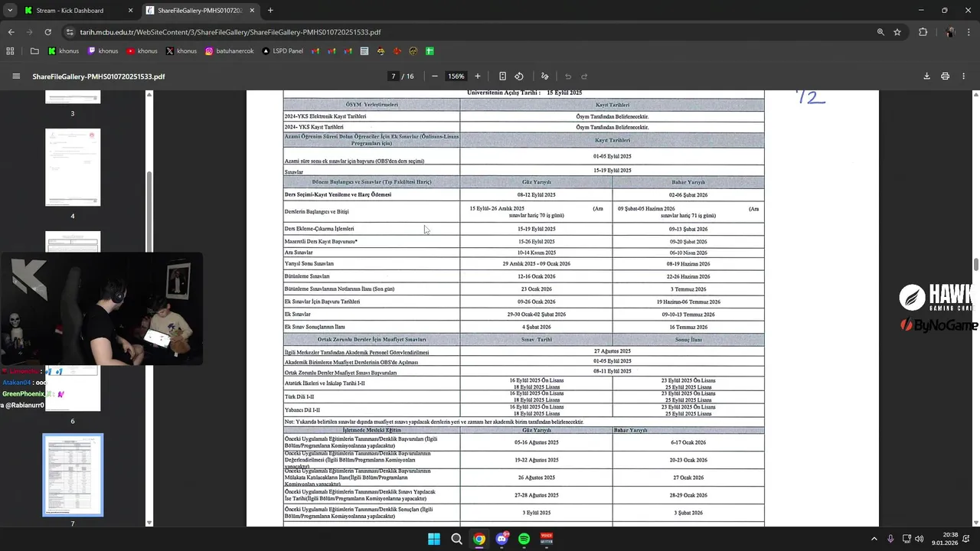Open the YouTube khonus bookmark
Screen dimensions: 980x551
(x=142, y=51)
